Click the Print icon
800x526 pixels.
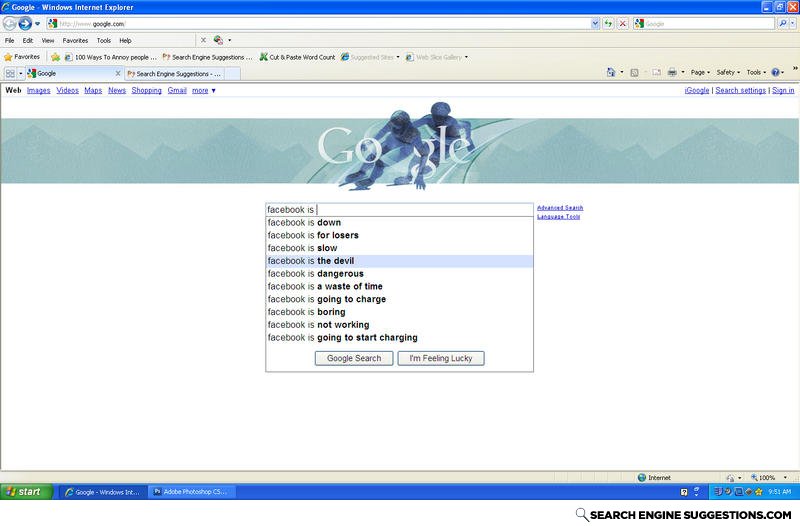(672, 72)
